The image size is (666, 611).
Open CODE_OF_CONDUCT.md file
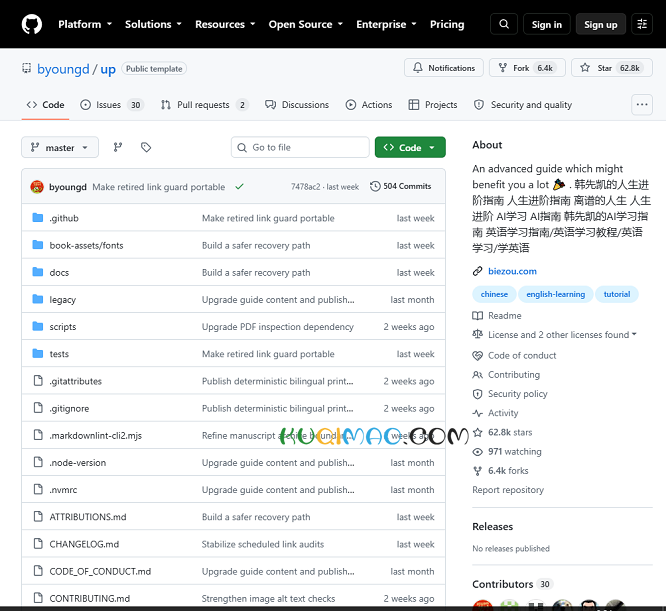(100, 571)
